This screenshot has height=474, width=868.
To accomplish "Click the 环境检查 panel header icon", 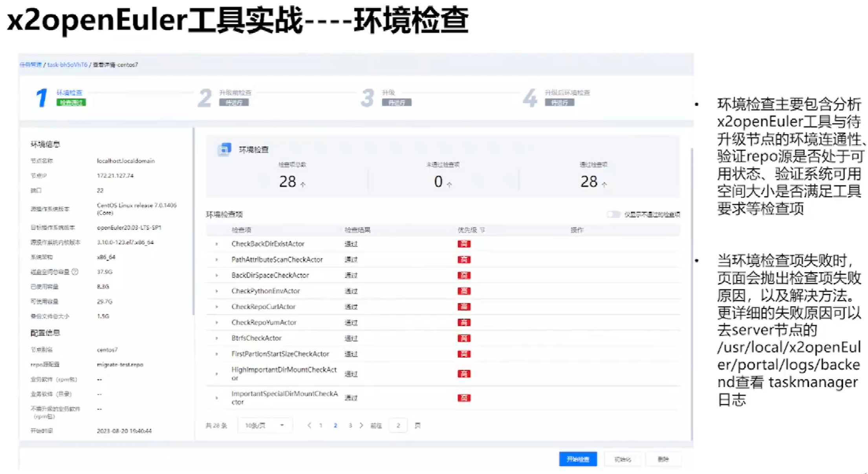I will pos(224,150).
